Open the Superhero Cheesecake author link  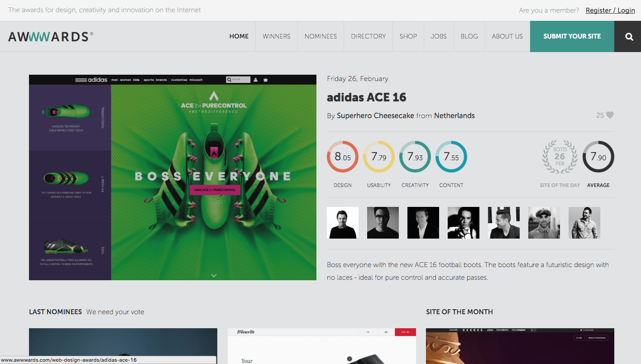(x=375, y=115)
